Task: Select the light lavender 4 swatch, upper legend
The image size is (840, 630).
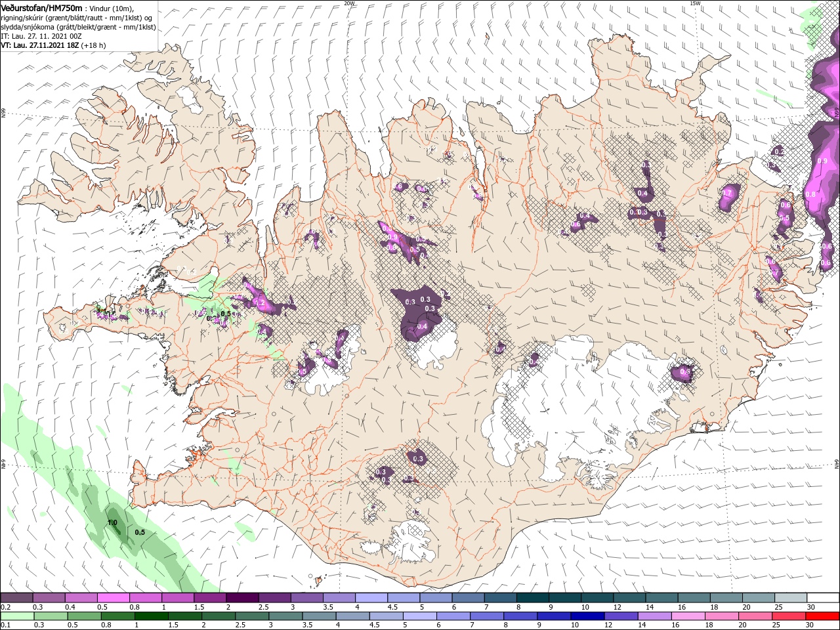Action: pyautogui.click(x=371, y=598)
